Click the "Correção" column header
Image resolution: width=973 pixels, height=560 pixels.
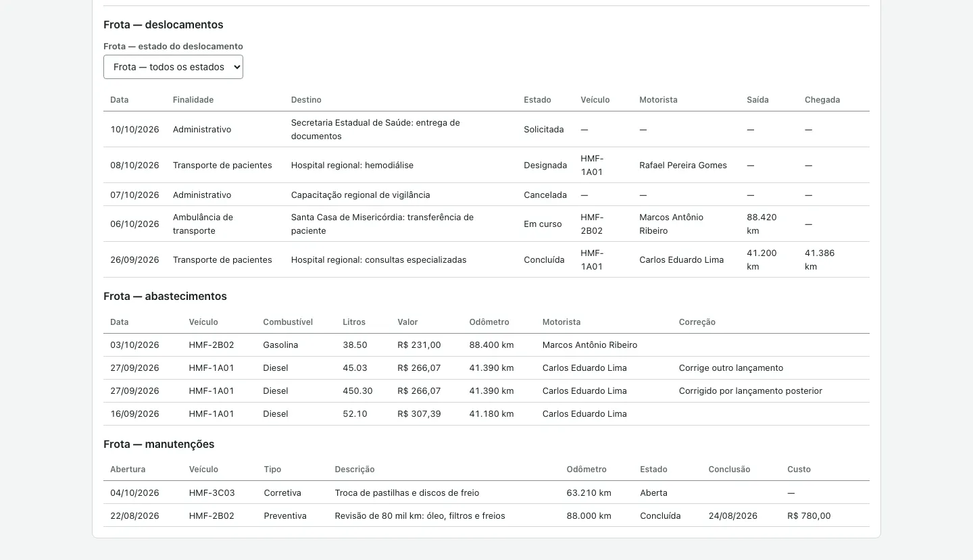tap(697, 322)
